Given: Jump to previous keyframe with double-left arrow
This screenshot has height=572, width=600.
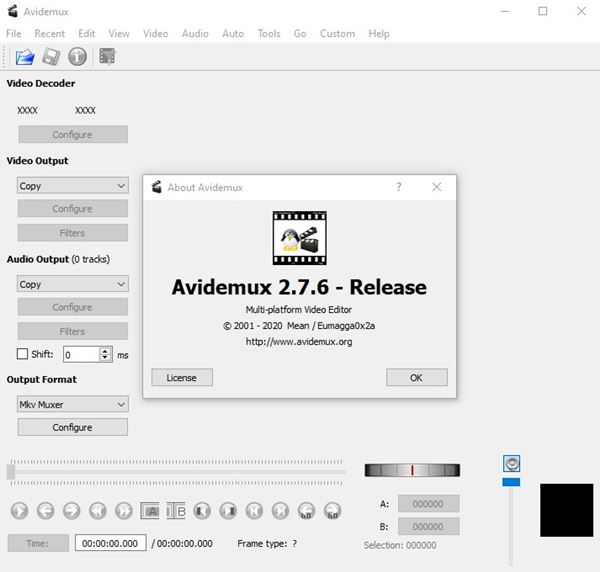Looking at the screenshot, I should click(98, 511).
